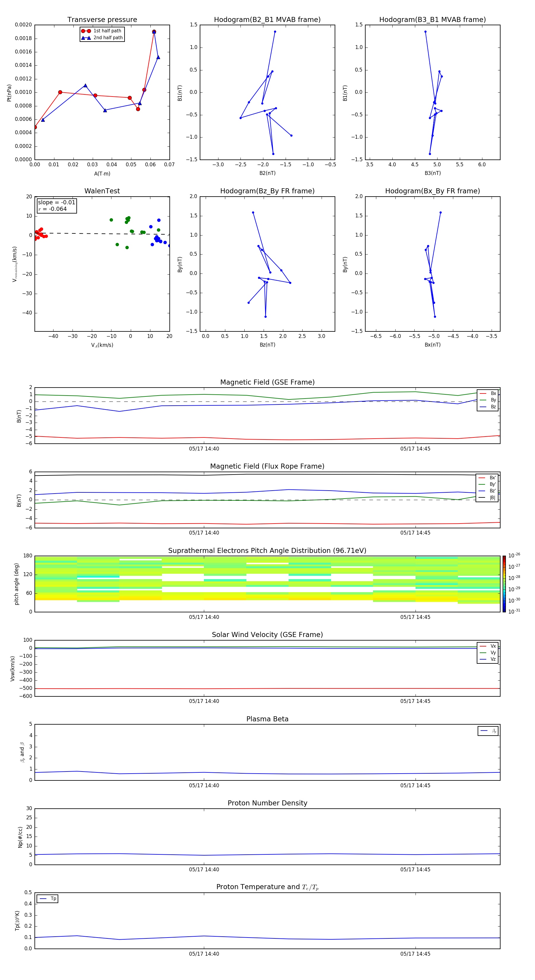Click the "V_A(km/s)" x-axis label

[x=102, y=345]
